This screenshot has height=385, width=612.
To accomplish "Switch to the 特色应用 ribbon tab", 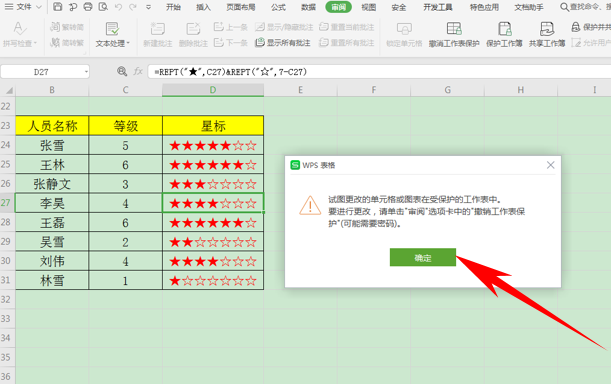I will pos(484,7).
